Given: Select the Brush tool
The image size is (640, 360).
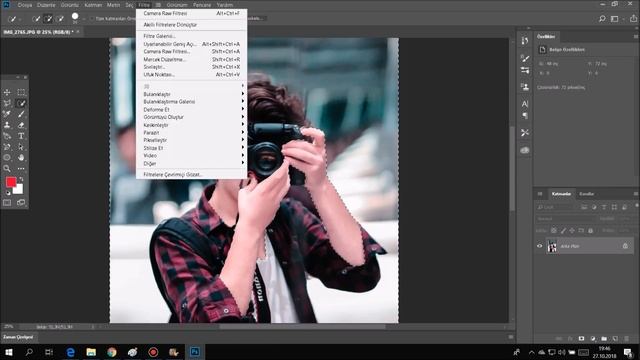Looking at the screenshot, I should pos(21,114).
